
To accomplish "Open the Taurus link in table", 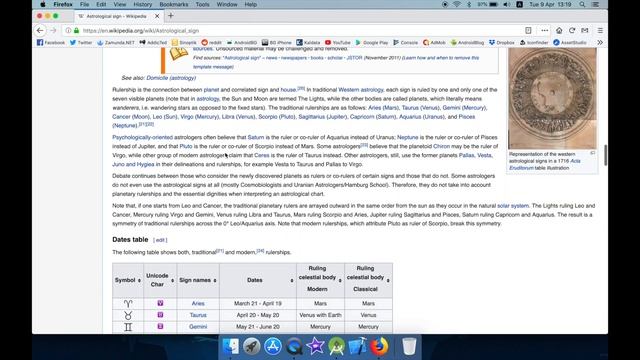I will [x=198, y=315].
